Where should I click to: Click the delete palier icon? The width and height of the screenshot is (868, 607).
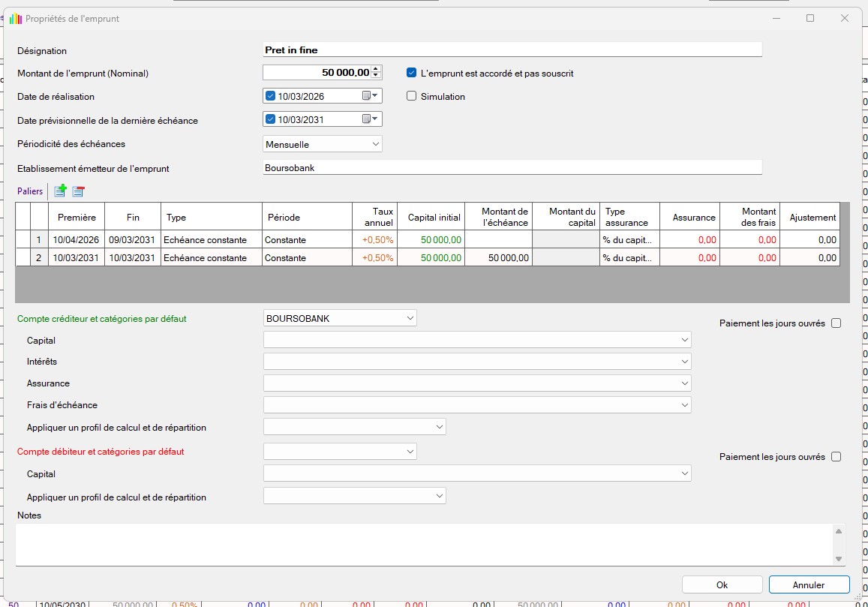tap(79, 191)
